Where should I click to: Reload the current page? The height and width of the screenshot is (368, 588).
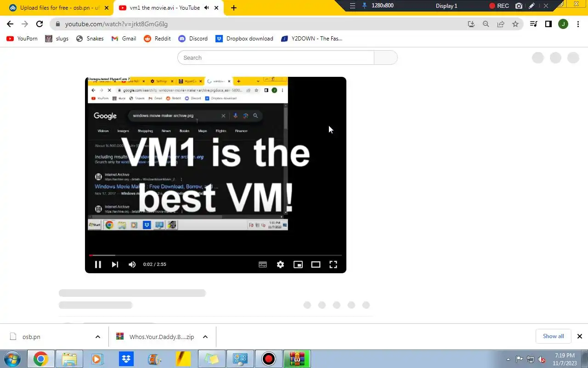pyautogui.click(x=40, y=24)
